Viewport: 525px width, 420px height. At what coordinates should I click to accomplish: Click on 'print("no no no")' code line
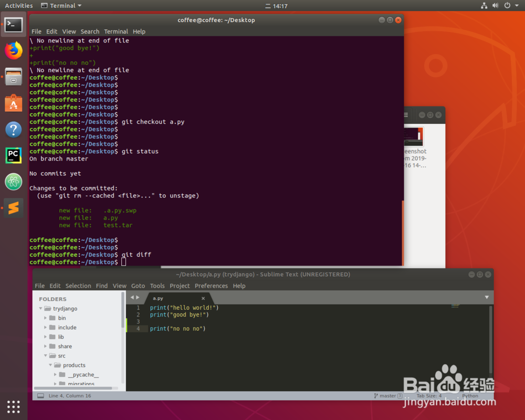pos(177,329)
